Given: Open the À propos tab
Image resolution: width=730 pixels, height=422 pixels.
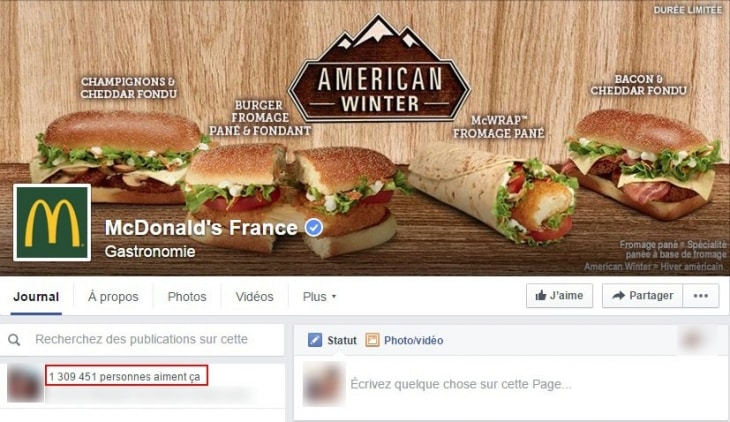Looking at the screenshot, I should (113, 297).
